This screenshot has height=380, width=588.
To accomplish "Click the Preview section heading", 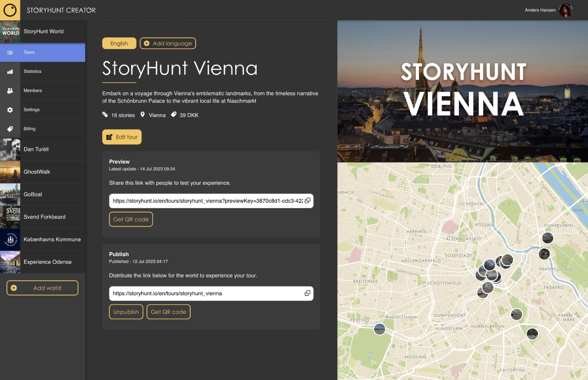I will tap(119, 162).
